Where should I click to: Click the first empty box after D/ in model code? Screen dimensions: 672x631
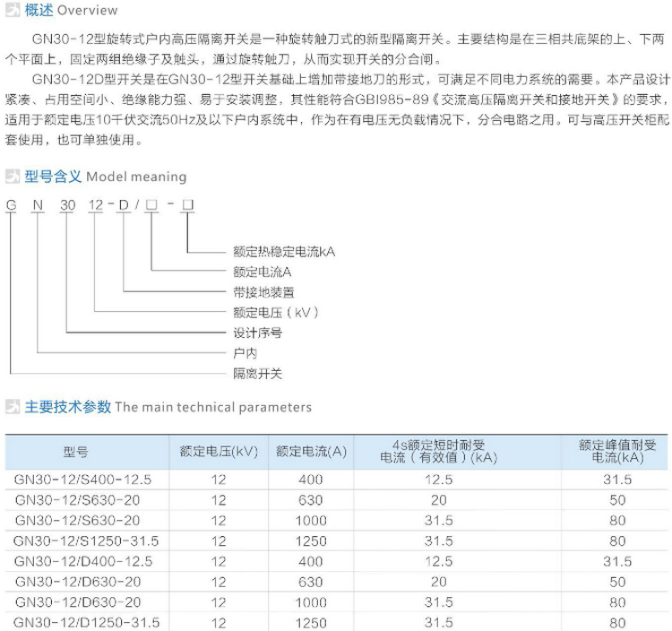tap(151, 205)
